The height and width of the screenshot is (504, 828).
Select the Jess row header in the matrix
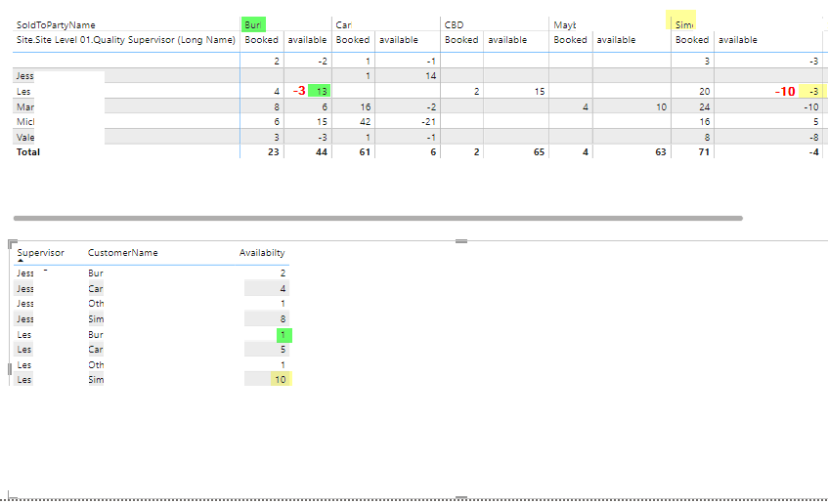pyautogui.click(x=24, y=76)
